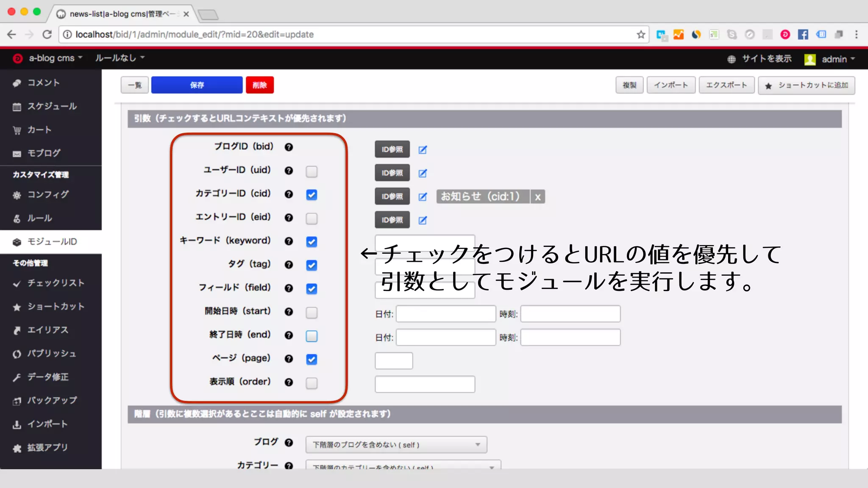Click help icon next to フィールド (field)
This screenshot has height=488, width=868.
289,288
